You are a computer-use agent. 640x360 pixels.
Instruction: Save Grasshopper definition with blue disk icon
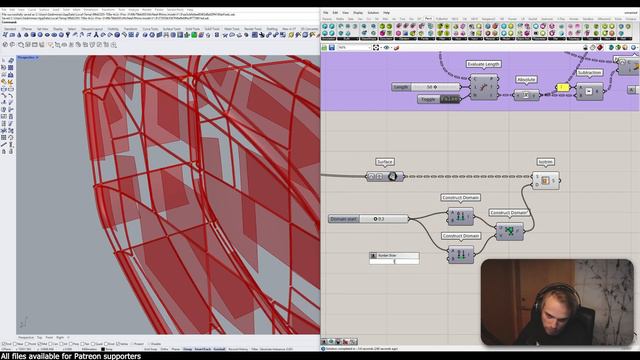332,48
